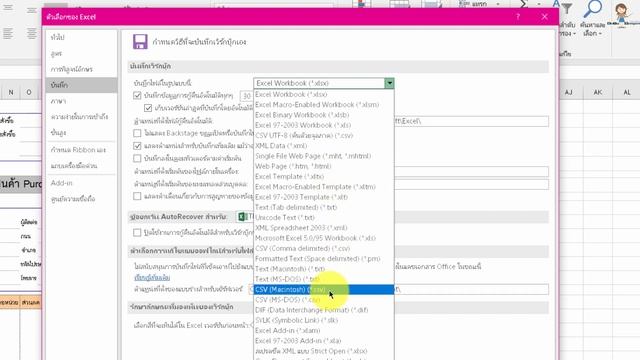Choose Excel Add-in (*.xlam) option
Viewport: 640px width, 360px height.
[x=324, y=330]
